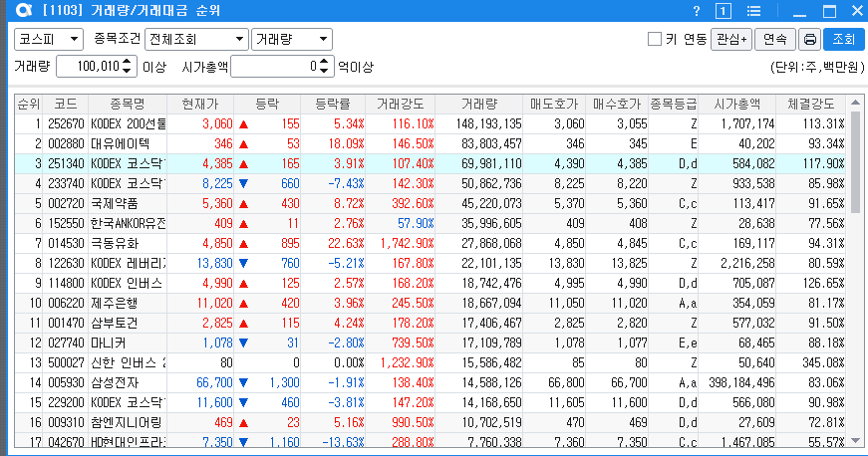Sort by the 거래강도 column header
This screenshot has width=868, height=456.
[401, 104]
